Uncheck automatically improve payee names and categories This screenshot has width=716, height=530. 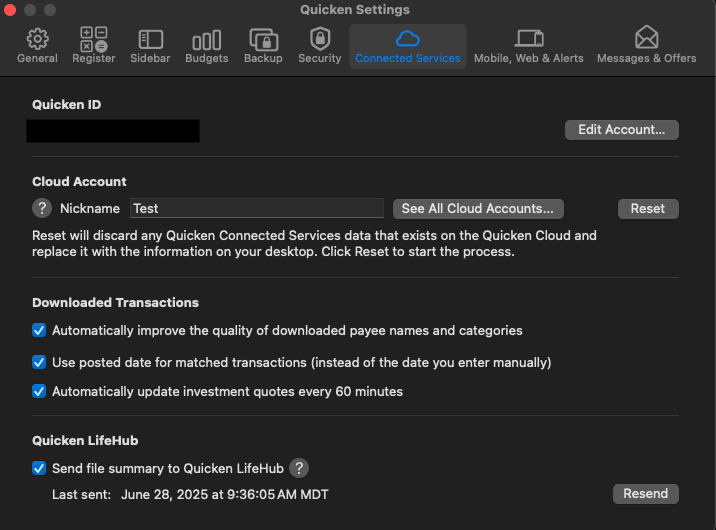tap(39, 331)
